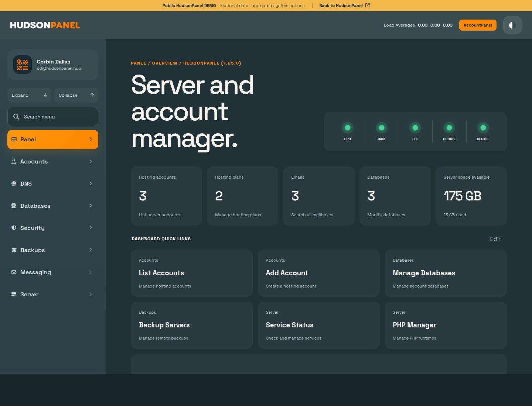The width and height of the screenshot is (532, 406).
Task: Select the Panel menu item
Action: [x=53, y=140]
